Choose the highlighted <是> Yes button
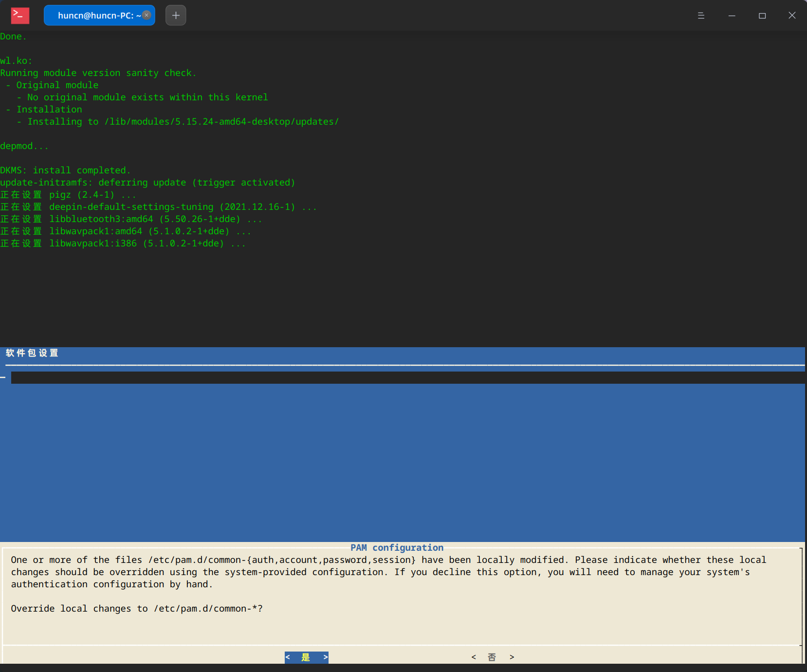 click(x=306, y=657)
